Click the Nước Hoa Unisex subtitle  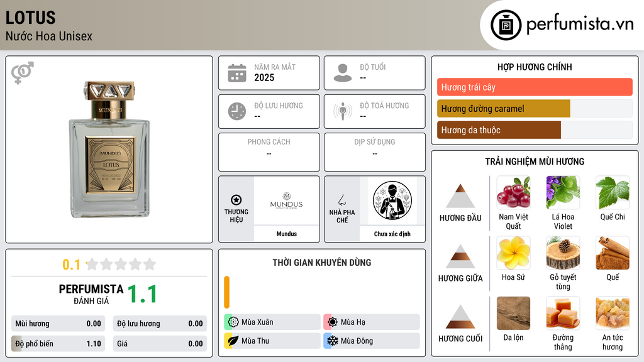[x=49, y=36]
